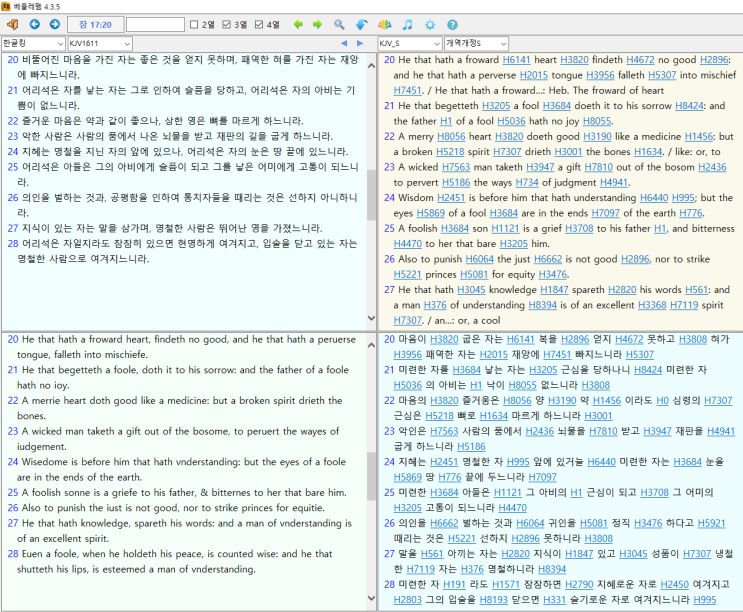Open Strong's link H8394 in 개역개정S verse 27

tap(552, 569)
